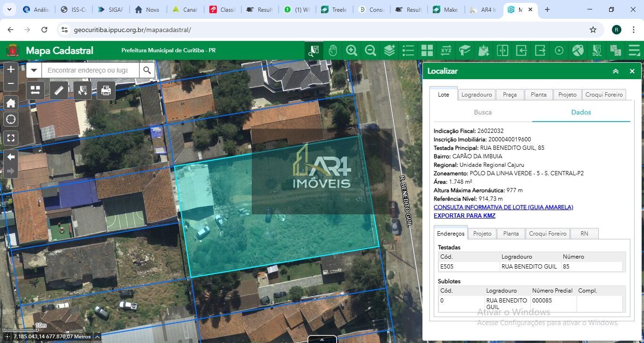The image size is (644, 343).
Task: Open the SQL query tool
Action: click(597, 50)
